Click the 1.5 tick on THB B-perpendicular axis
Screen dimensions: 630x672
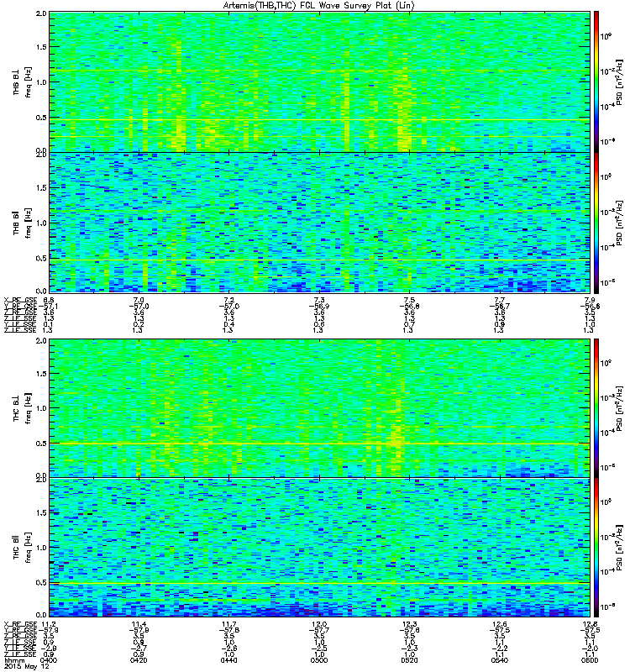41,47
